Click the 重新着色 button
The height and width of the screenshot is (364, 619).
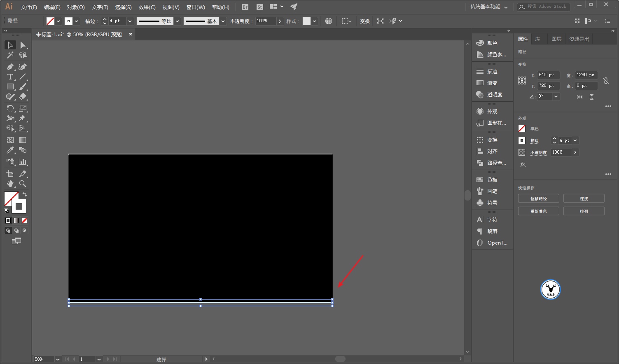pos(539,211)
